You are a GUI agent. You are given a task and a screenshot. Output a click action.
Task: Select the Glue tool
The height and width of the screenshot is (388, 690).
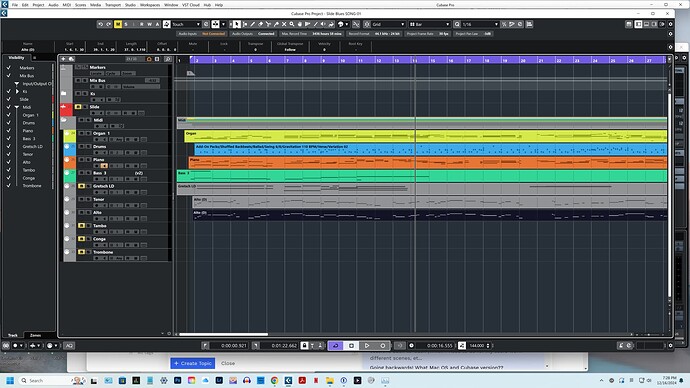click(x=276, y=24)
